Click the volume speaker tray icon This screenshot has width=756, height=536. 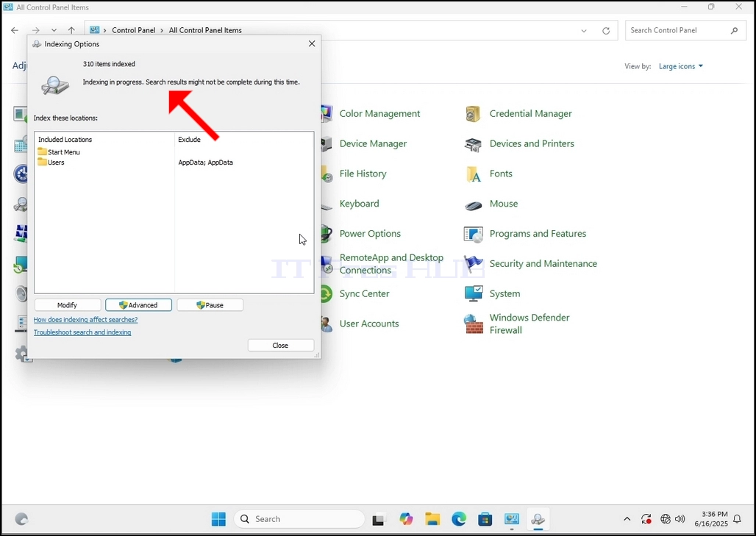[680, 519]
